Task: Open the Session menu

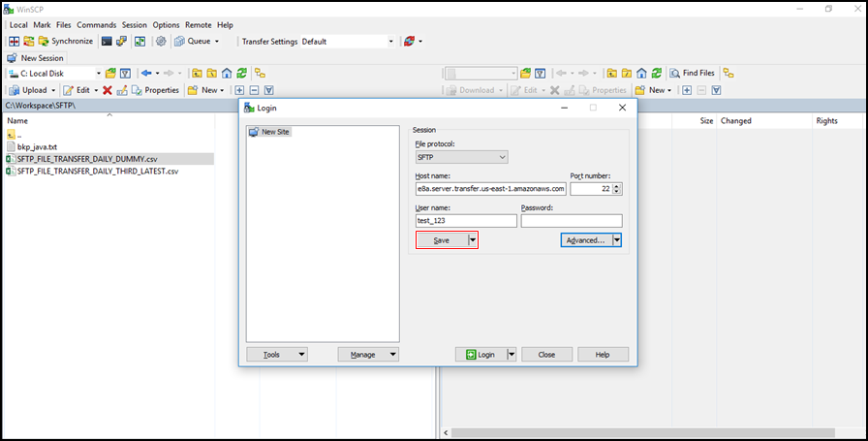Action: (x=135, y=25)
